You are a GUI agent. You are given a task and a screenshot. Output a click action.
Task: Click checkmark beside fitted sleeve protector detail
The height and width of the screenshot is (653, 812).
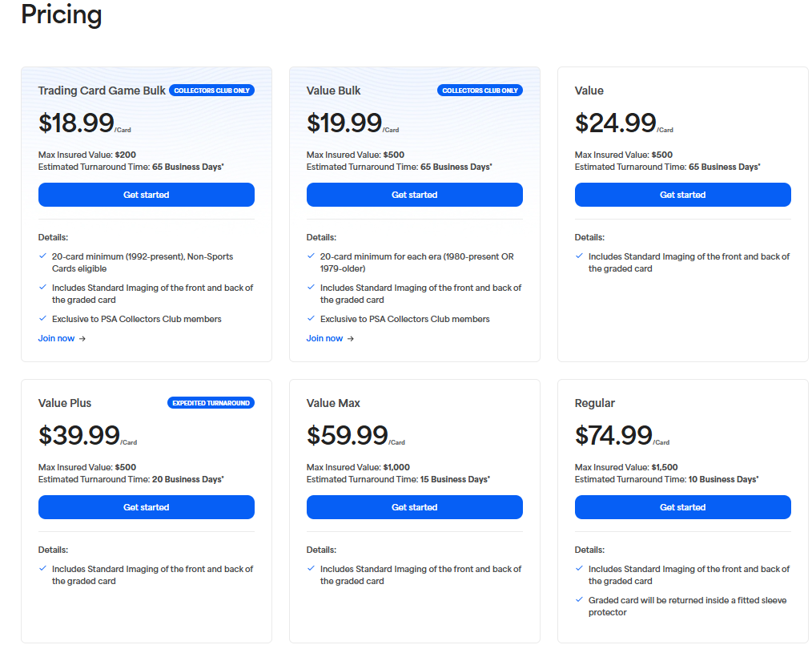580,599
